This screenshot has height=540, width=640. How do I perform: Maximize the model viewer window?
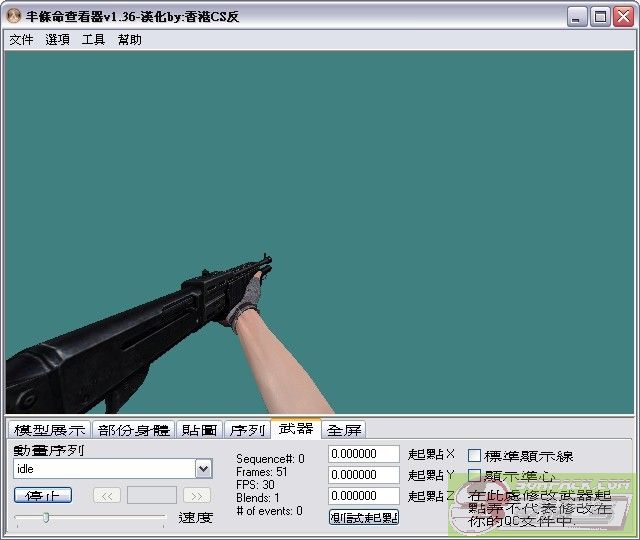(x=600, y=16)
